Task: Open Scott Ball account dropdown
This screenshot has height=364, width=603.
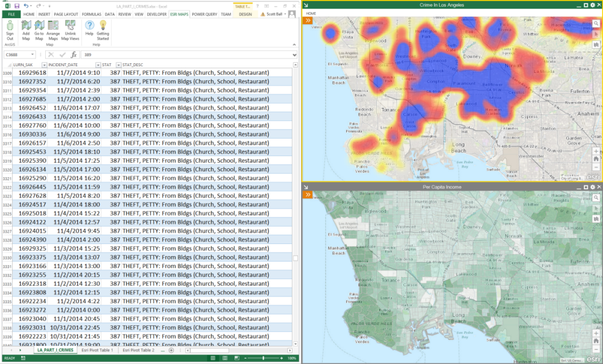Action: point(285,14)
